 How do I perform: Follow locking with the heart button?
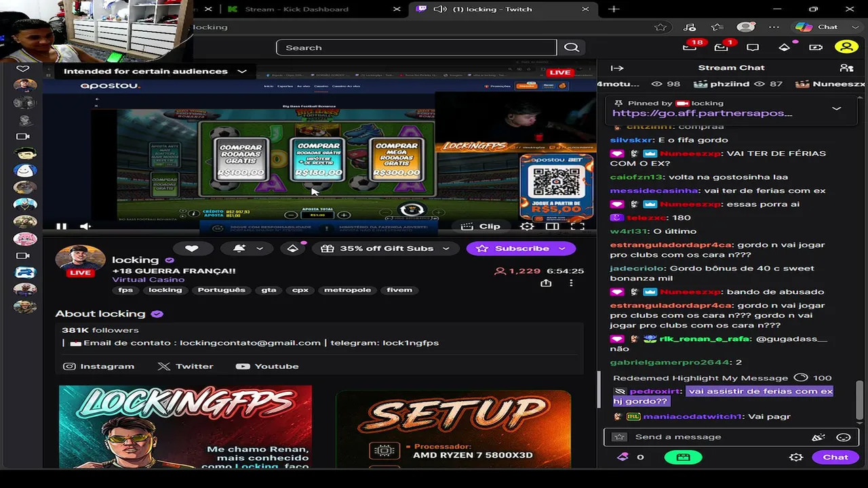click(192, 249)
